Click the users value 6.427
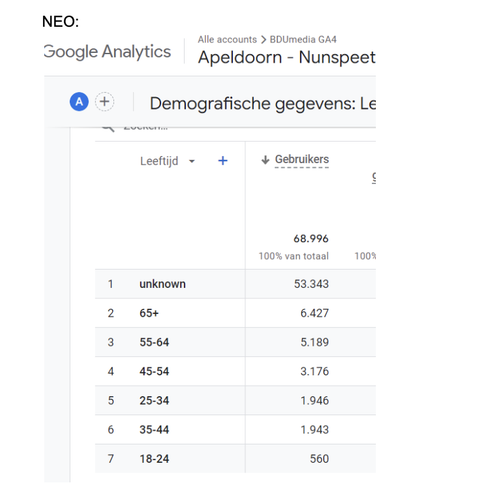 [x=314, y=313]
